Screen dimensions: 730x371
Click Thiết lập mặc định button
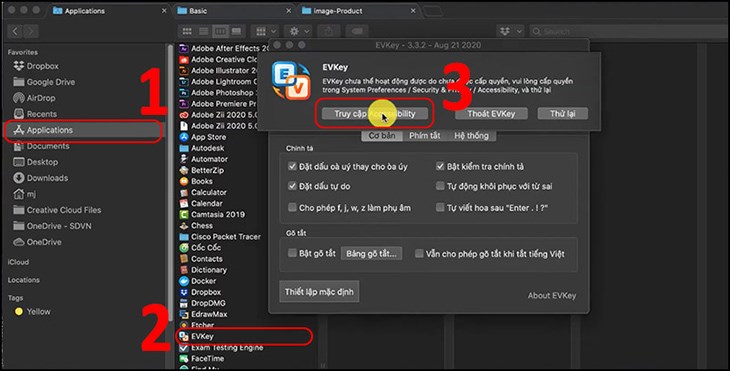[x=319, y=292]
